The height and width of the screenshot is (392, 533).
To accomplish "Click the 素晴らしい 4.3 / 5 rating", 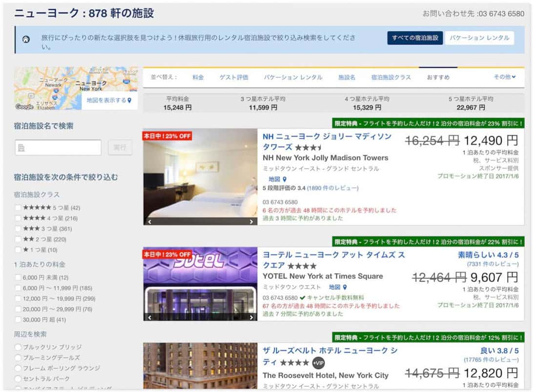I will (x=488, y=255).
